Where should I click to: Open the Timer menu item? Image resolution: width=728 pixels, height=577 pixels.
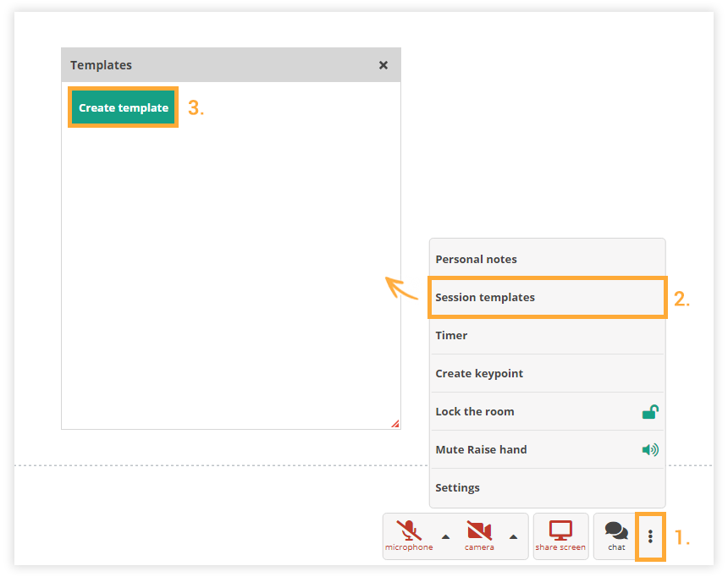click(548, 335)
